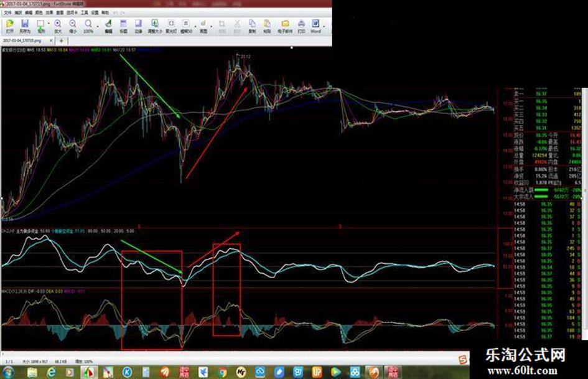Open the File (文件) menu

pyautogui.click(x=7, y=13)
